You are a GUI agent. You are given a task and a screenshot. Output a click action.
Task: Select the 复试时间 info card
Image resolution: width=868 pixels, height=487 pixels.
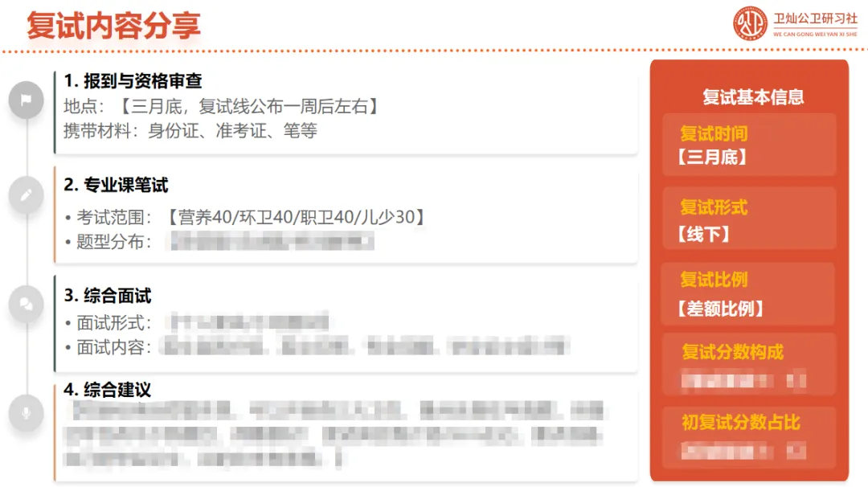click(749, 145)
